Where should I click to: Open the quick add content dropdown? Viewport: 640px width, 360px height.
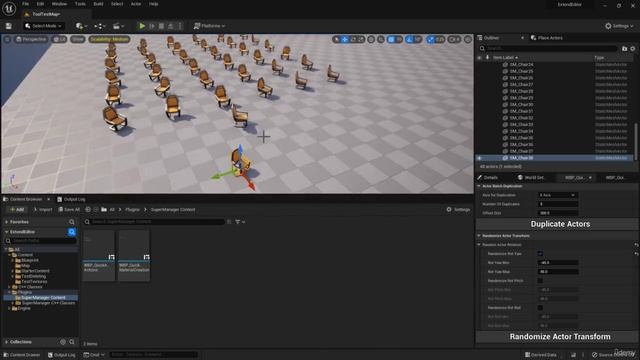[81, 26]
